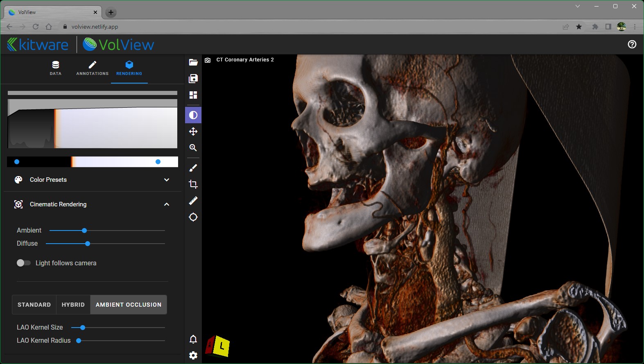Choose Standard rendering mode

point(34,305)
